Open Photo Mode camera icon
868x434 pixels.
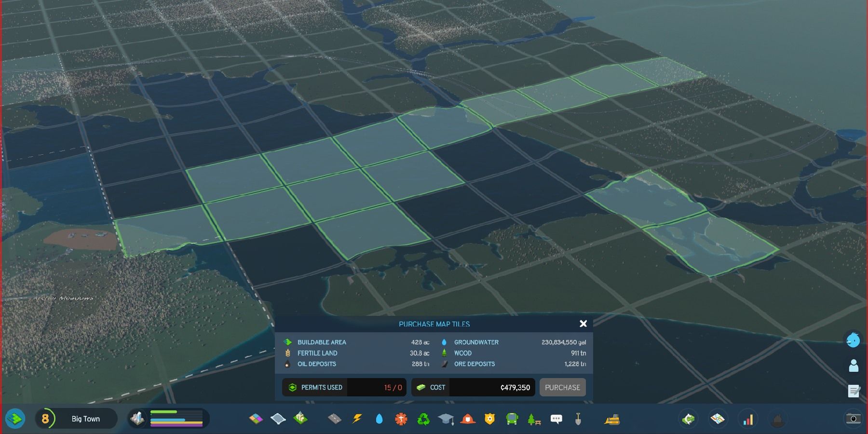853,419
